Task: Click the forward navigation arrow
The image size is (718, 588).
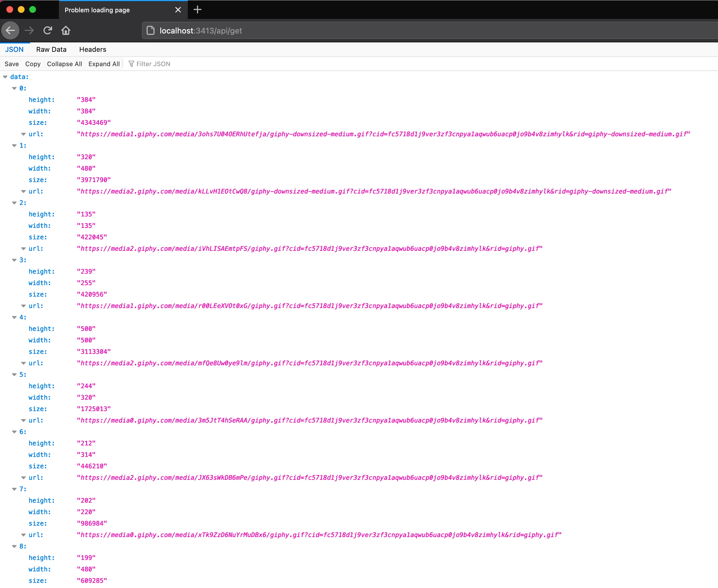Action: pyautogui.click(x=29, y=30)
